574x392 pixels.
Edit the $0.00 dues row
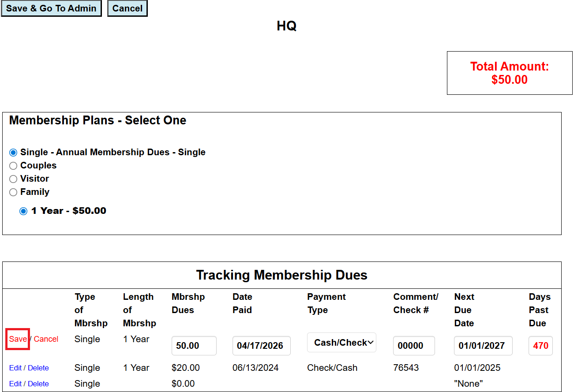coord(15,384)
